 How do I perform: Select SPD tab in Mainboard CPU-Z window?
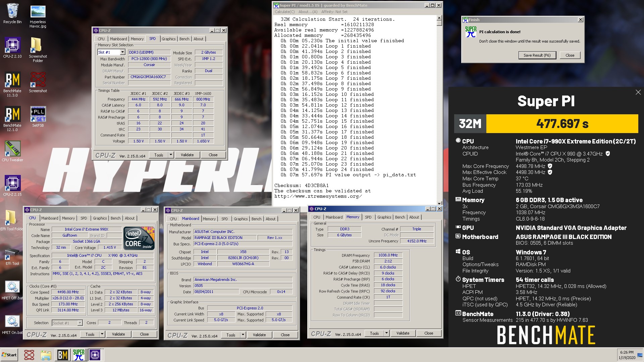225,219
